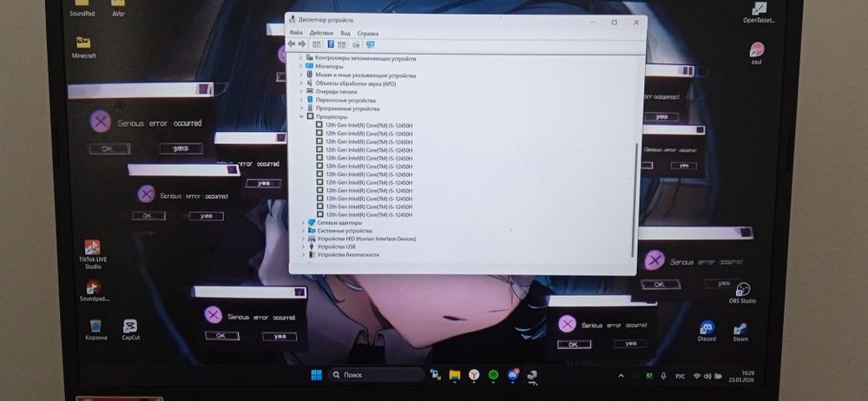Expand the Устройства USB node
The width and height of the screenshot is (868, 401).
click(x=302, y=247)
